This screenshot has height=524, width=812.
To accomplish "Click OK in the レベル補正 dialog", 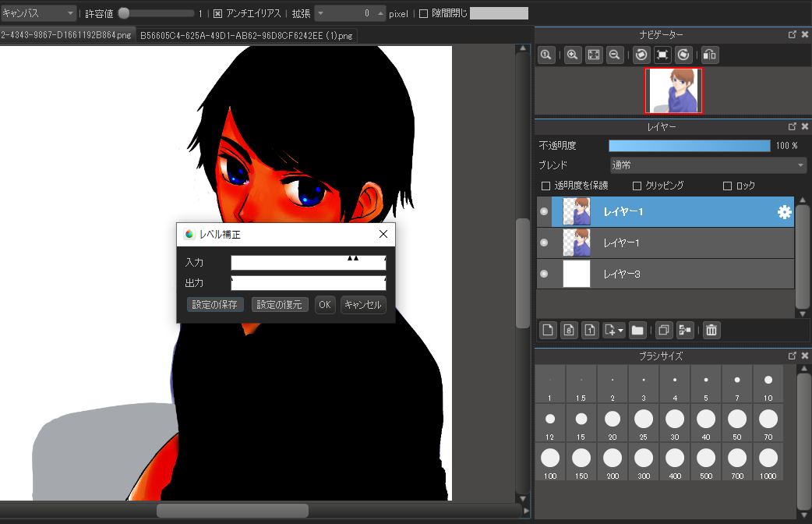I will point(325,305).
